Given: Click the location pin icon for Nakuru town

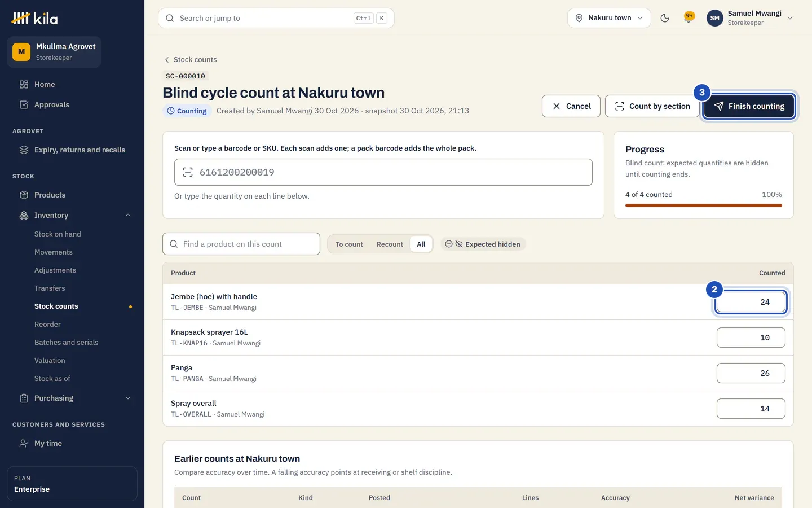Looking at the screenshot, I should 579,18.
